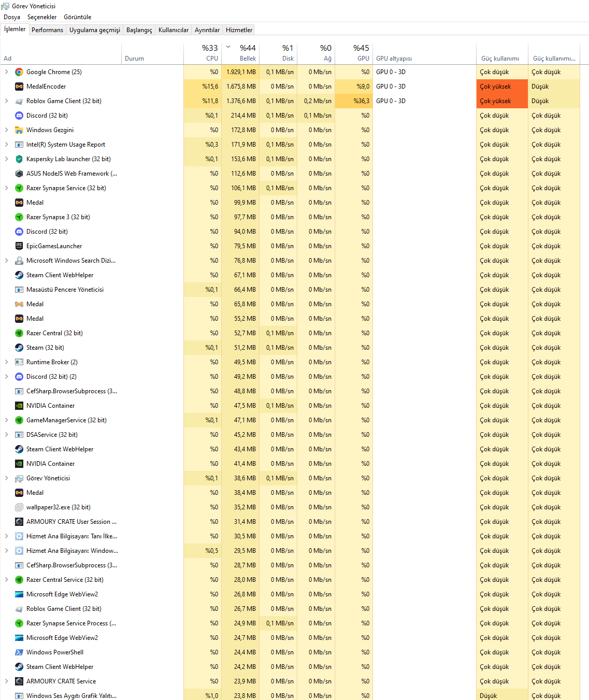This screenshot has width=589, height=700.
Task: Sort by the Ağ column header
Action: point(316,53)
